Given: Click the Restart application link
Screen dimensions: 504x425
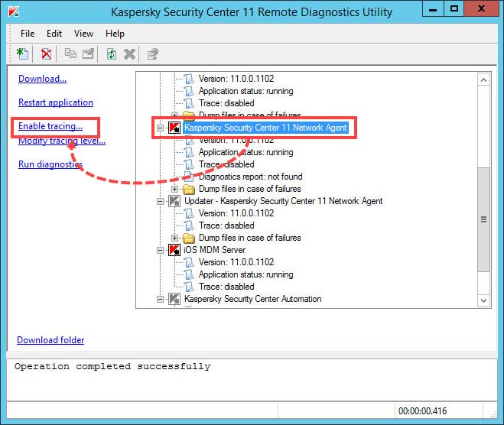Looking at the screenshot, I should (x=56, y=102).
